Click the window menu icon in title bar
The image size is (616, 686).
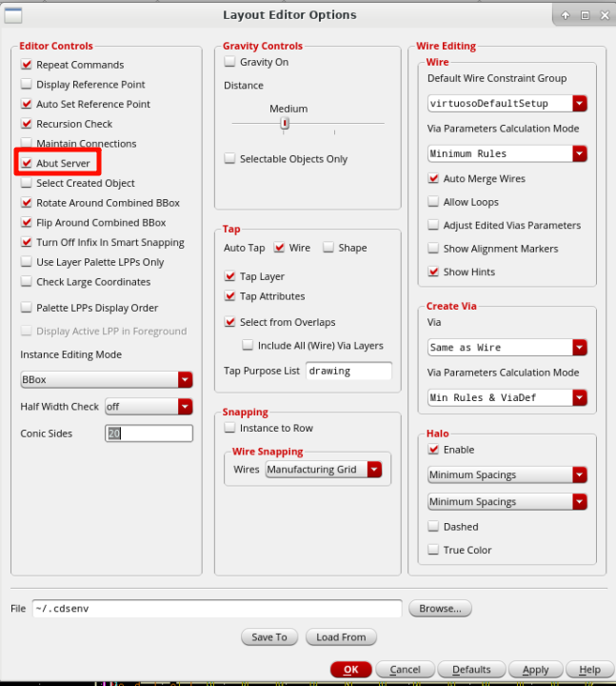13,15
